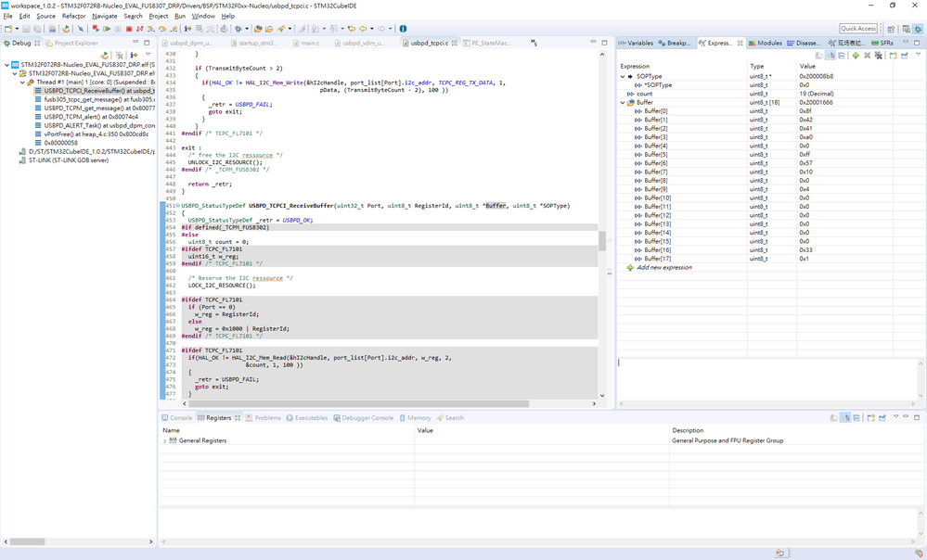Select count value 19 (Decimal)
The image size is (927, 560).
(x=817, y=94)
